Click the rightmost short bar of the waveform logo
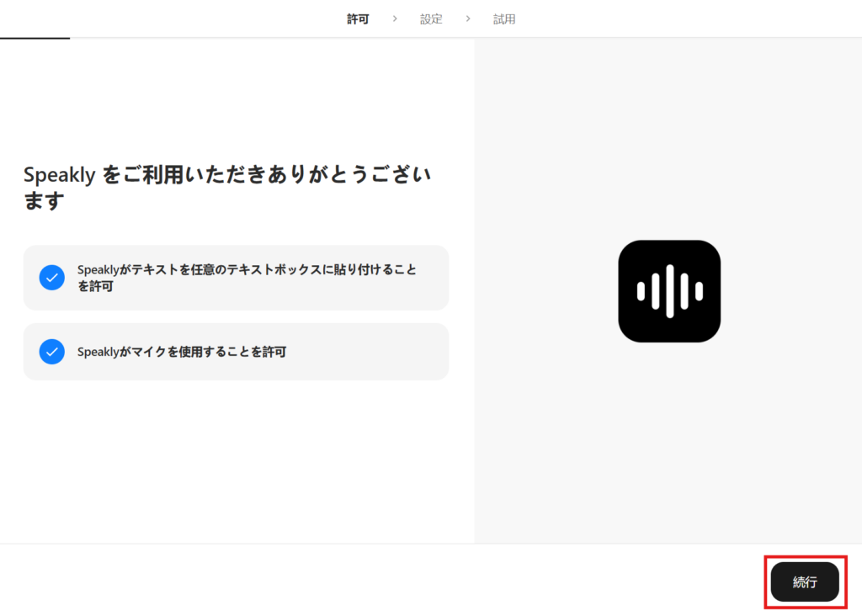Screen dimensions: 862x616 (x=699, y=291)
